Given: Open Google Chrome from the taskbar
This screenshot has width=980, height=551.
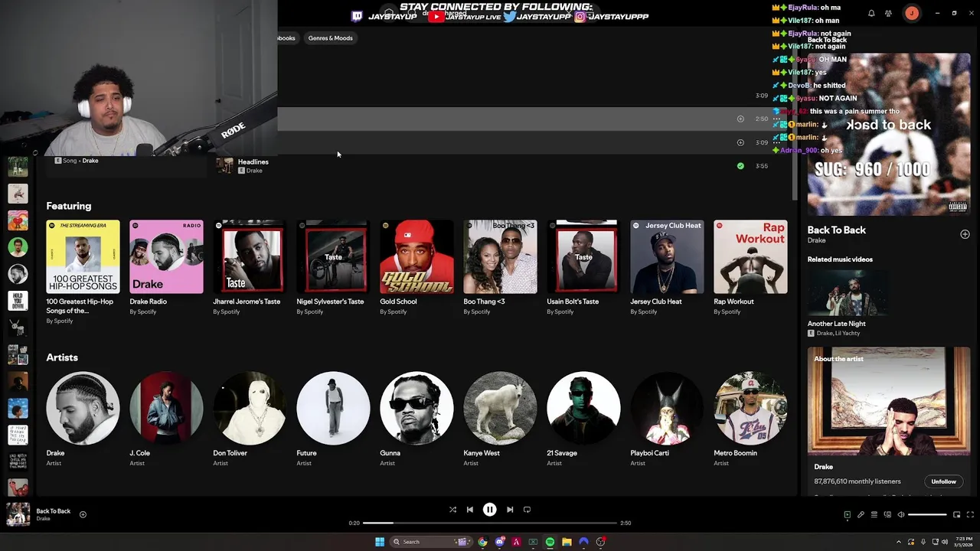Looking at the screenshot, I should pos(482,542).
